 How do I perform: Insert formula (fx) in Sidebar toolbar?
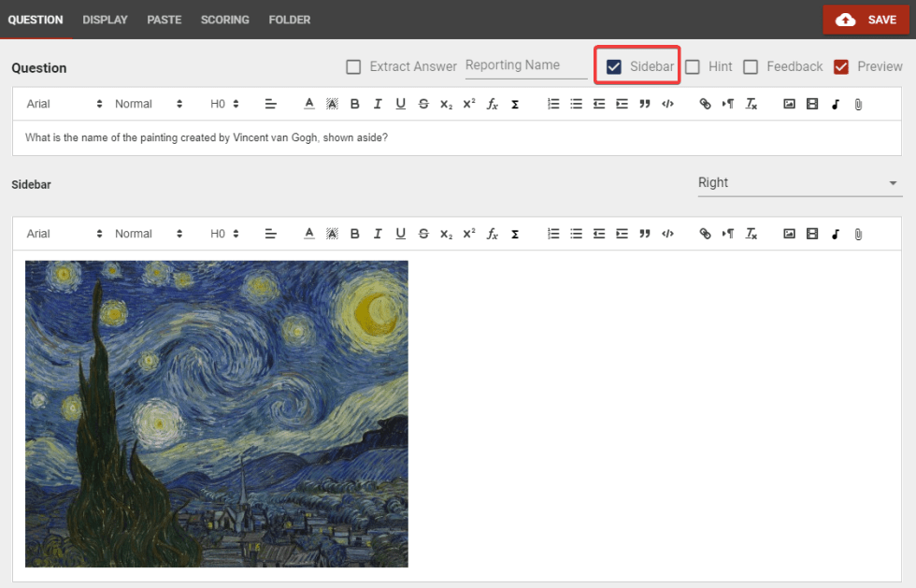pos(493,234)
